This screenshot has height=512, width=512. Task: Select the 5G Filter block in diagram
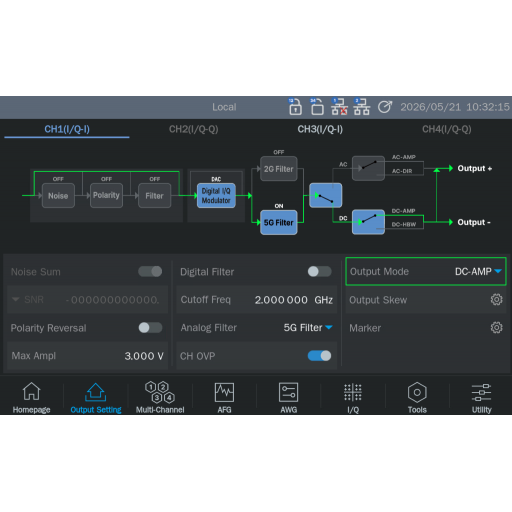279,222
